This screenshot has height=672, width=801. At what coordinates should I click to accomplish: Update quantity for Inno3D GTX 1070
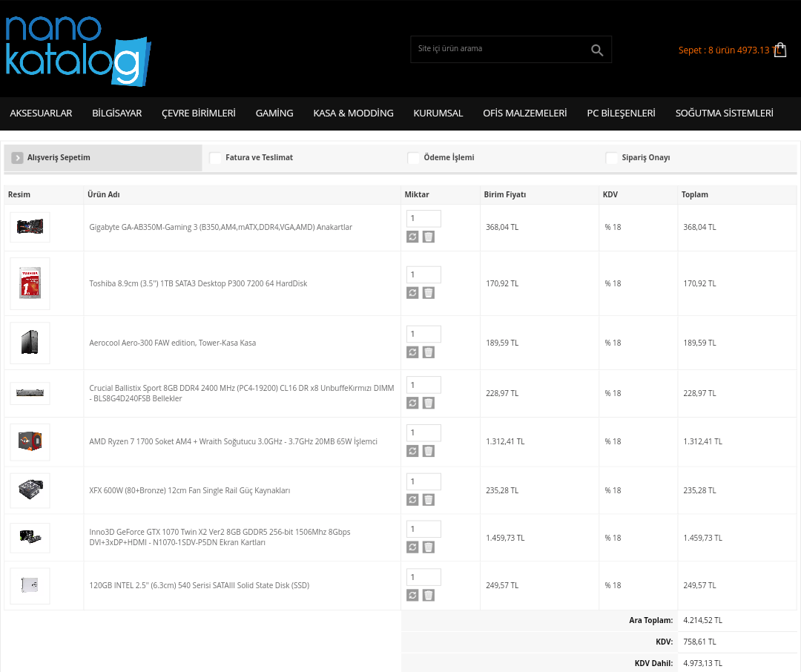tap(413, 547)
